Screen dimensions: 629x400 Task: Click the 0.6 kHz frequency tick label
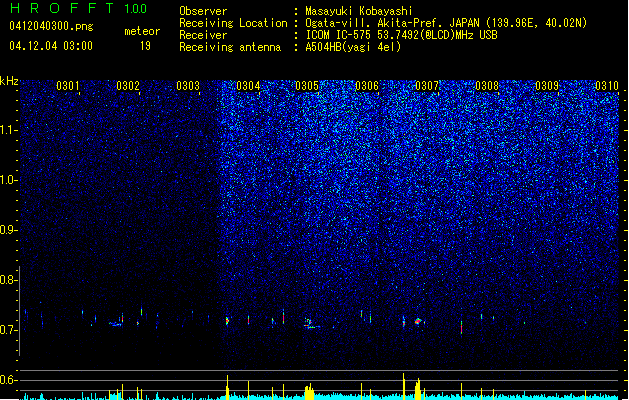pyautogui.click(x=8, y=380)
